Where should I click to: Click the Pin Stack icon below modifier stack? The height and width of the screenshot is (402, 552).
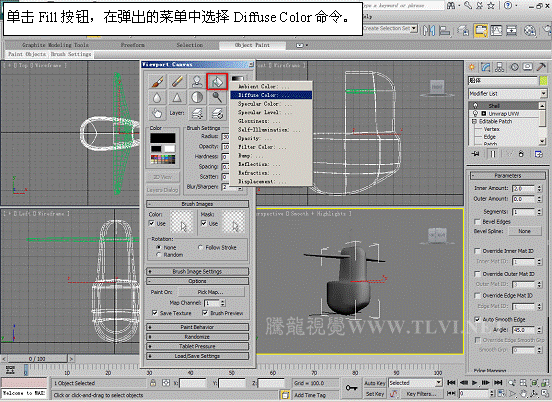(x=476, y=154)
